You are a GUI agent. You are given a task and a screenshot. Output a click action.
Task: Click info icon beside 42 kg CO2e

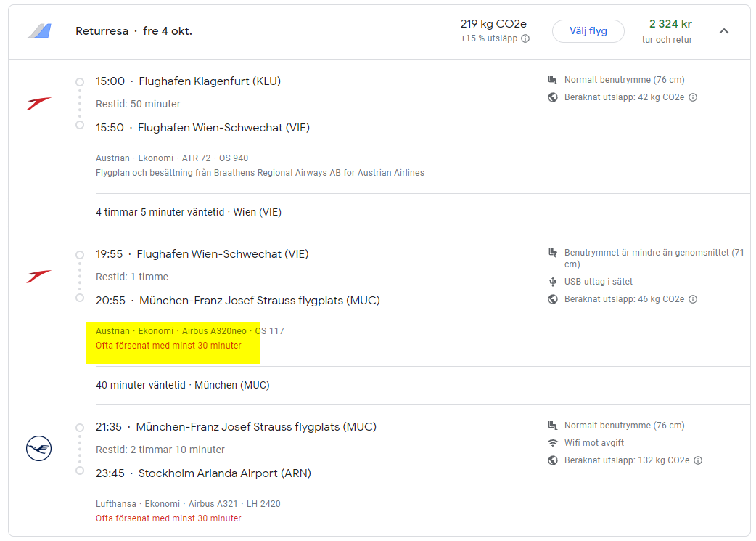tap(692, 97)
